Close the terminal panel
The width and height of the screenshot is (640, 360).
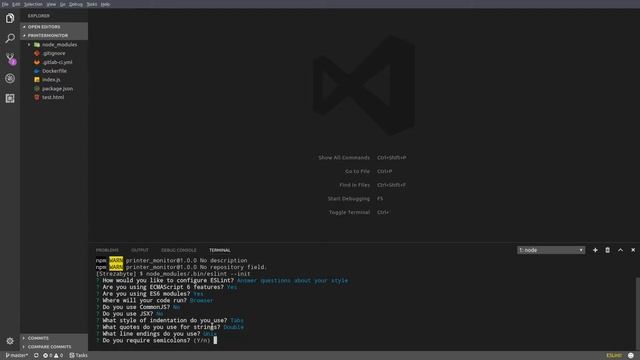(x=633, y=250)
